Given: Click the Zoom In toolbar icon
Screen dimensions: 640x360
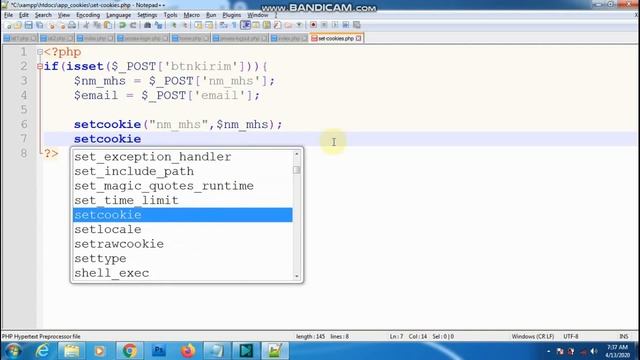Looking at the screenshot, I should [x=173, y=25].
